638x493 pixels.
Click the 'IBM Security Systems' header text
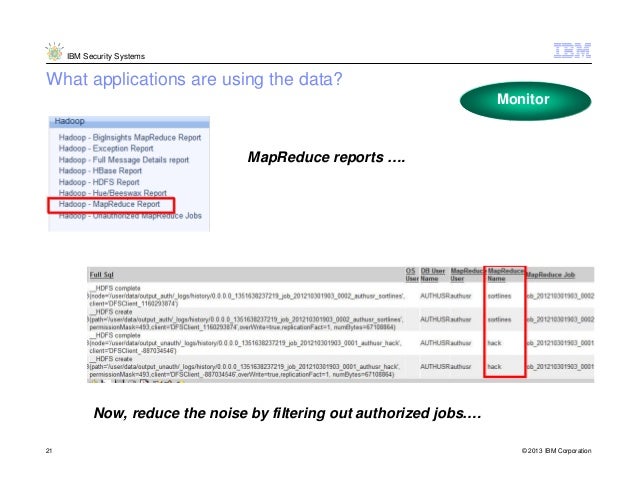[x=106, y=56]
